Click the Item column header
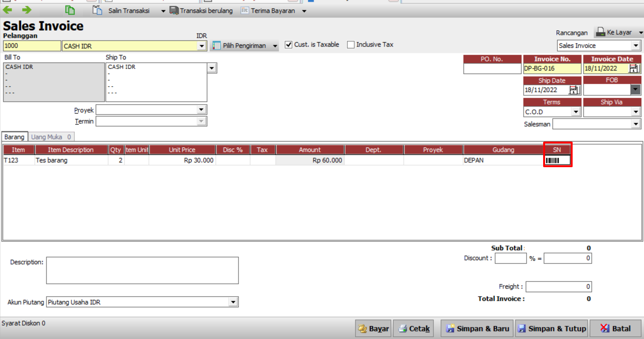 pos(18,150)
